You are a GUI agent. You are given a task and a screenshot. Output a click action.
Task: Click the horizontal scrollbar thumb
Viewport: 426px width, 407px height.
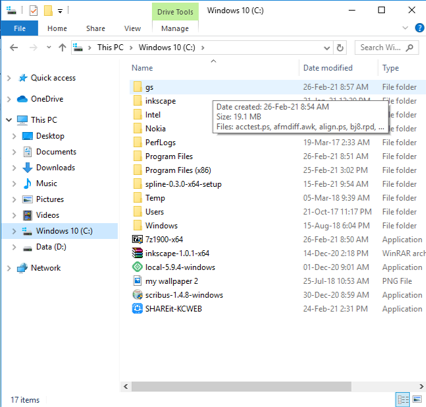pyautogui.click(x=241, y=386)
